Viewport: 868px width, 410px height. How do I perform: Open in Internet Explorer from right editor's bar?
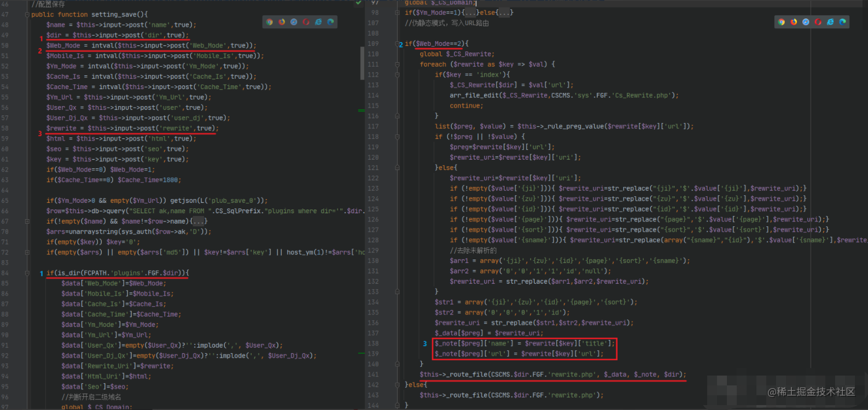click(x=830, y=22)
